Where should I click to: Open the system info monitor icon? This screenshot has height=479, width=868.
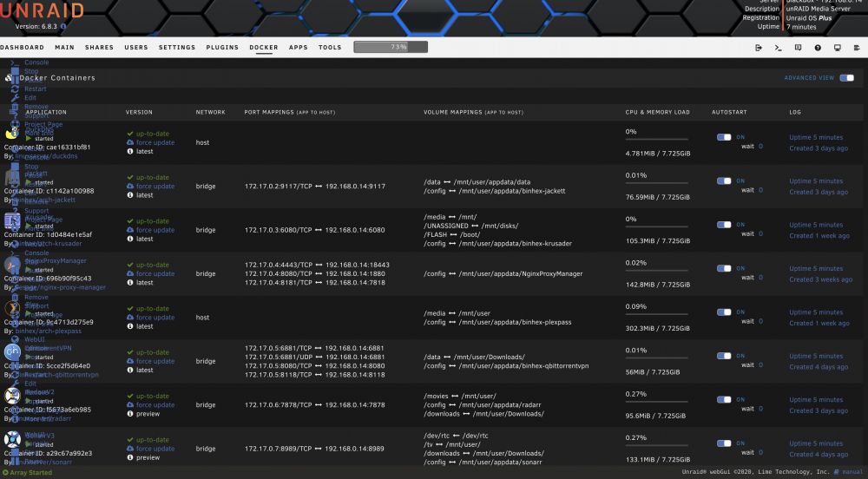pos(837,48)
